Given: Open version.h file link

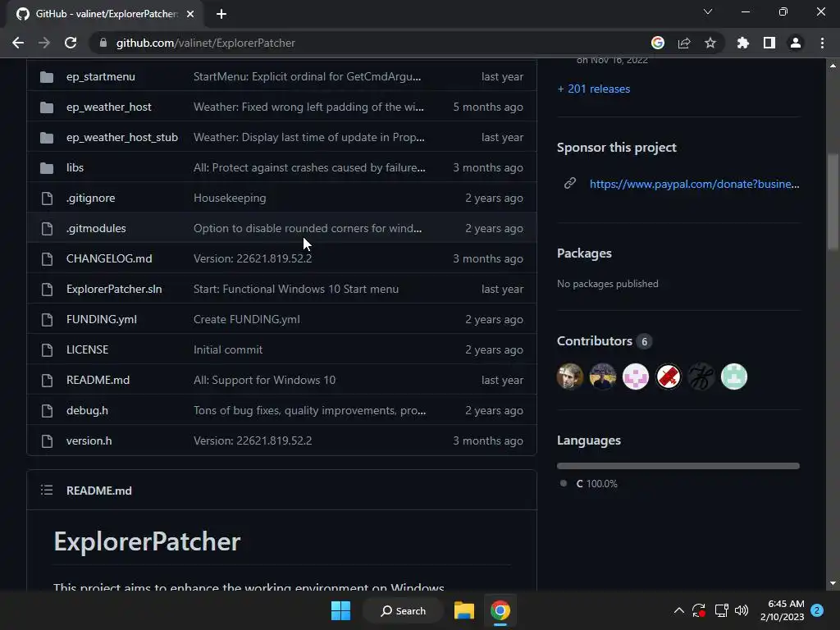Looking at the screenshot, I should click(x=89, y=441).
